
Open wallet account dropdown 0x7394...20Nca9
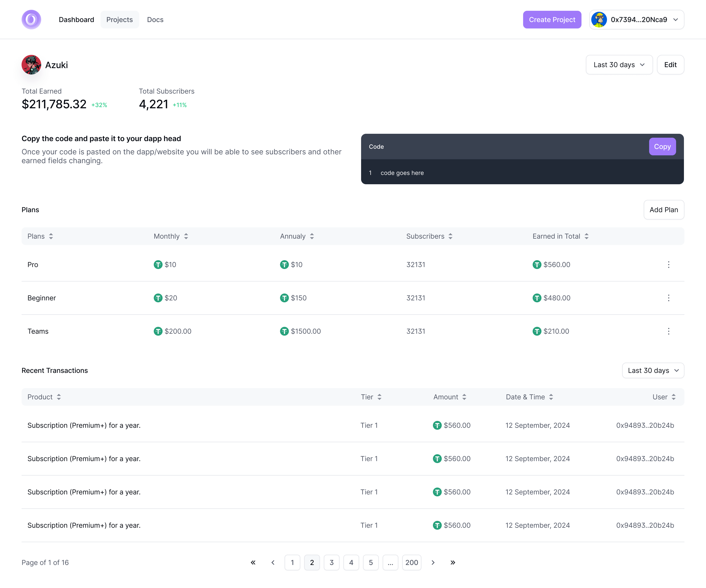click(636, 20)
